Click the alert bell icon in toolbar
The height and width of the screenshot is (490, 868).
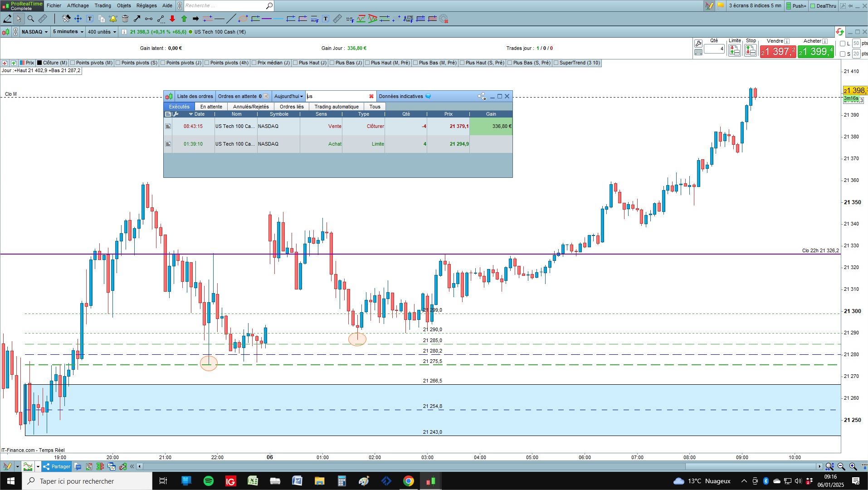tap(113, 19)
